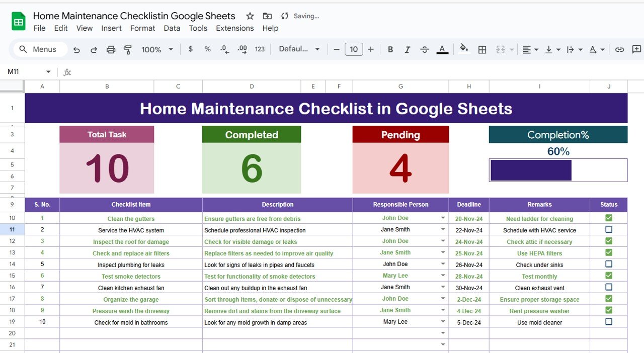644x353 pixels.
Task: Open the Insert menu
Action: coord(111,28)
